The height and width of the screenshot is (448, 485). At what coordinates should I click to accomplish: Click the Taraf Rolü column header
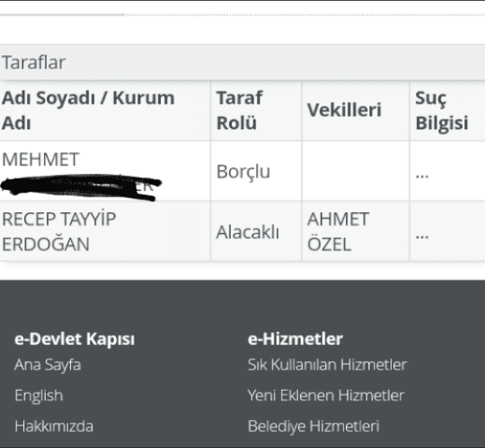tap(256, 110)
